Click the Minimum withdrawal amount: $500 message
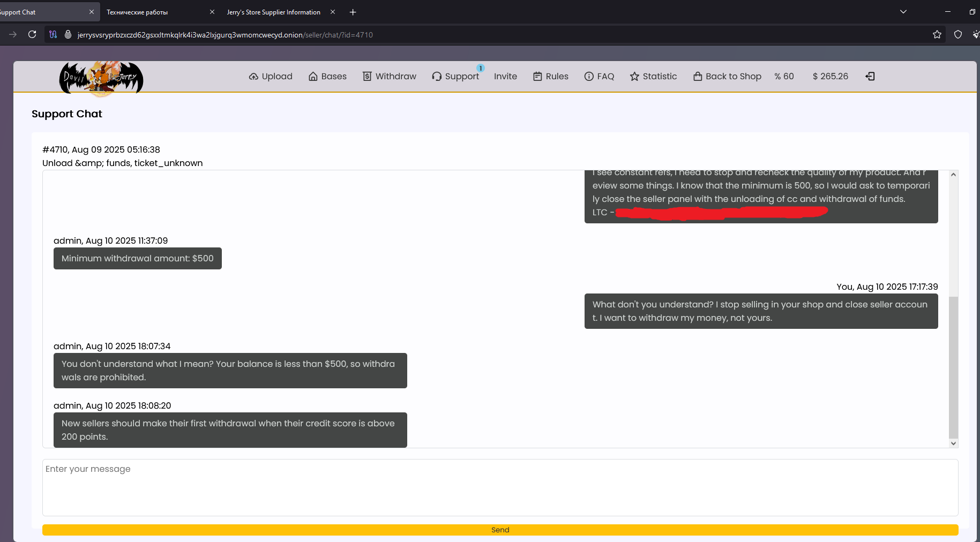 point(138,258)
